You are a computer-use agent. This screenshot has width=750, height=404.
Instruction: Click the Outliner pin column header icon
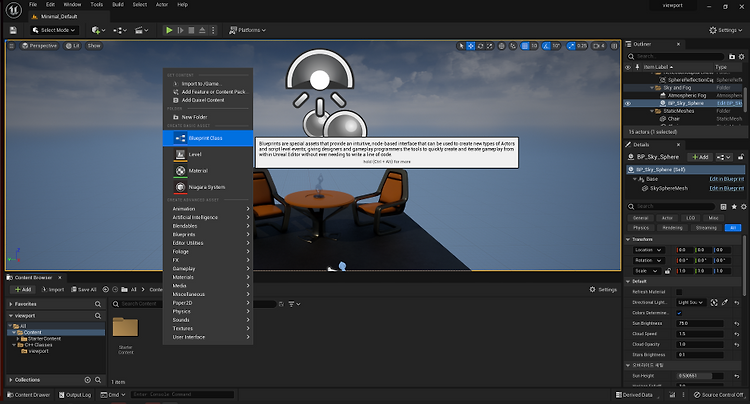point(637,67)
